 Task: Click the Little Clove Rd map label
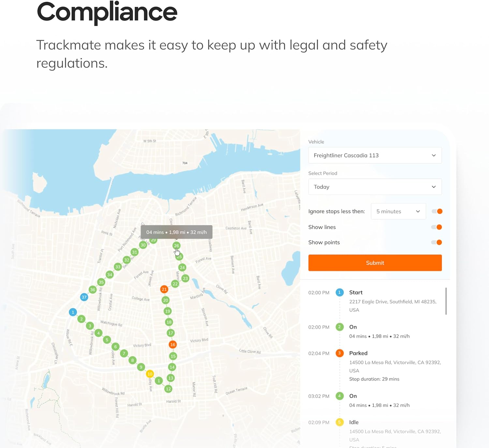(250, 351)
